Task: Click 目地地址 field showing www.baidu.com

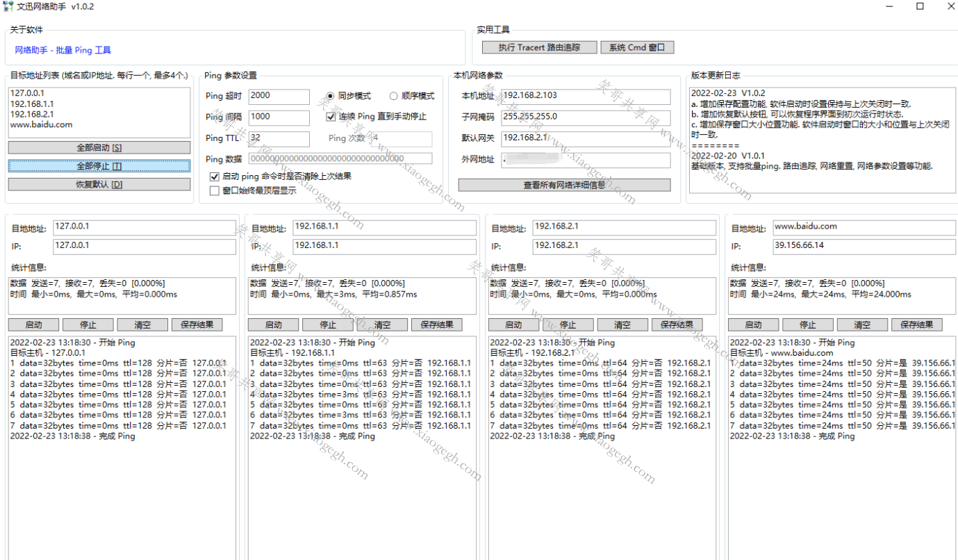Action: [x=864, y=227]
